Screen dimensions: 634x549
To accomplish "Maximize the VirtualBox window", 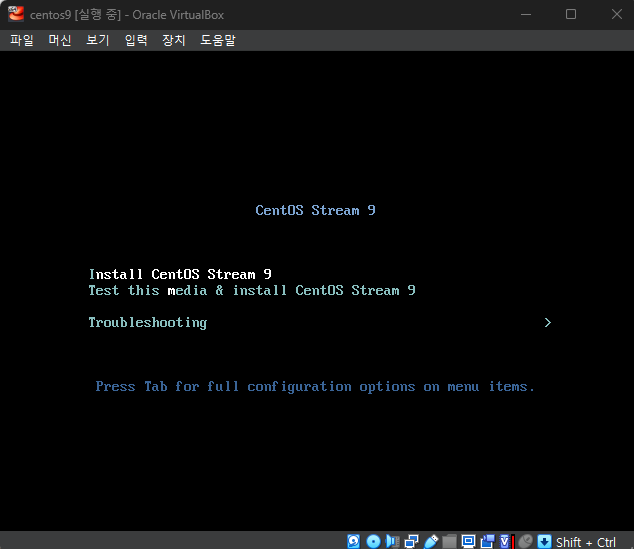I will (x=571, y=15).
